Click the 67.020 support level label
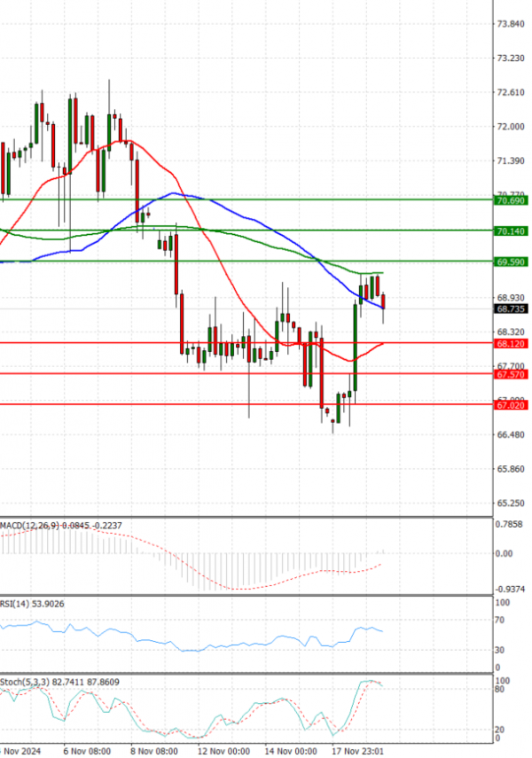Screen dimensions: 532x758 510,404
